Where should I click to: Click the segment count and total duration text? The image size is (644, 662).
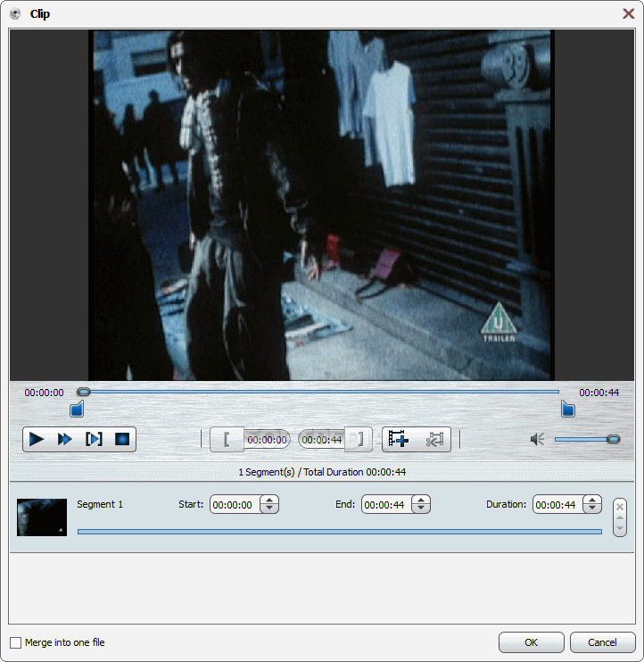click(x=322, y=472)
